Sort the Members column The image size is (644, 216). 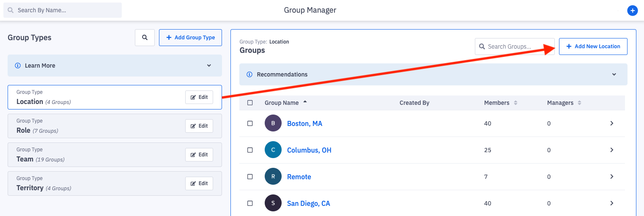click(515, 103)
